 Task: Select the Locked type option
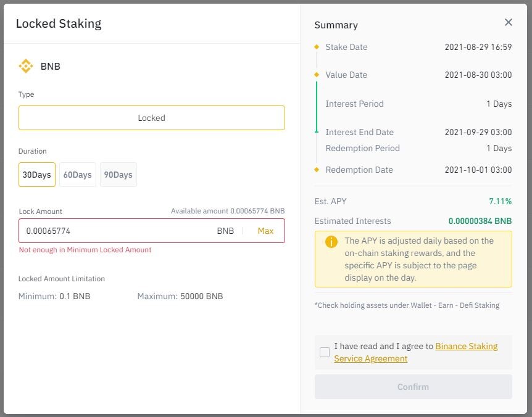click(x=152, y=118)
